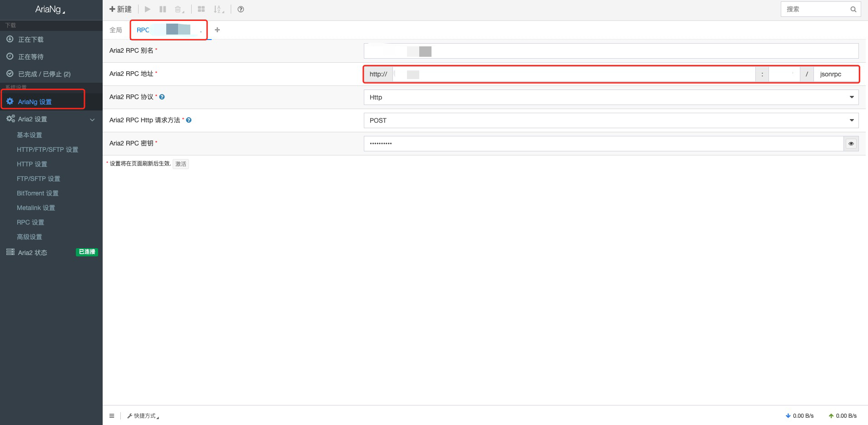This screenshot has width=868, height=425.
Task: Click the search magnifier icon
Action: click(x=853, y=9)
